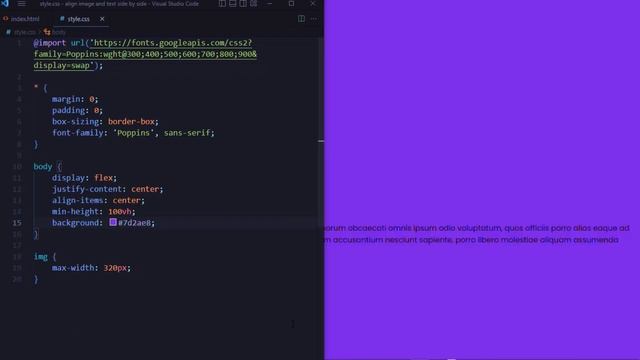Click the lorem text in browser preview
The height and width of the screenshot is (360, 640).
tap(477, 234)
